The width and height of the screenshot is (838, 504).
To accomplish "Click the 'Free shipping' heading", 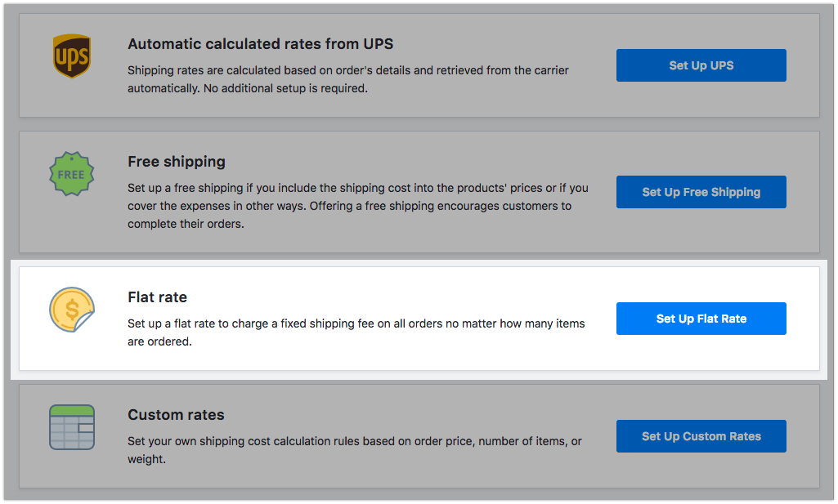I will [x=177, y=162].
